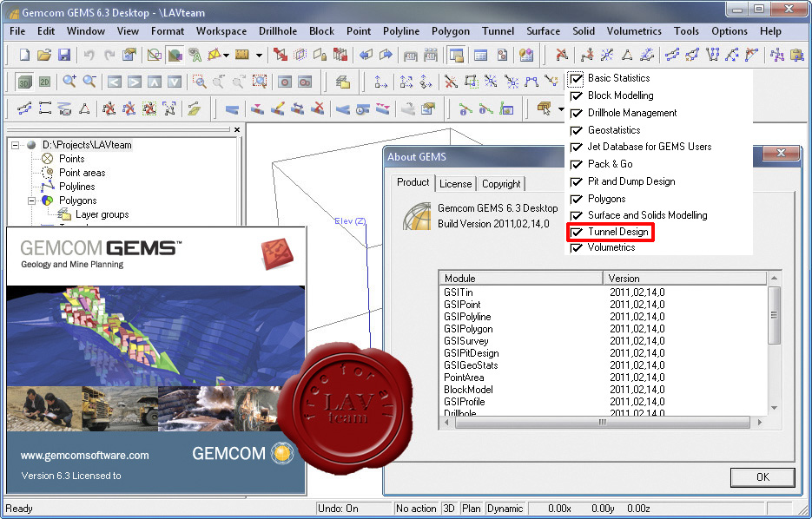
Task: Pan view up with the ^ button
Action: click(155, 82)
